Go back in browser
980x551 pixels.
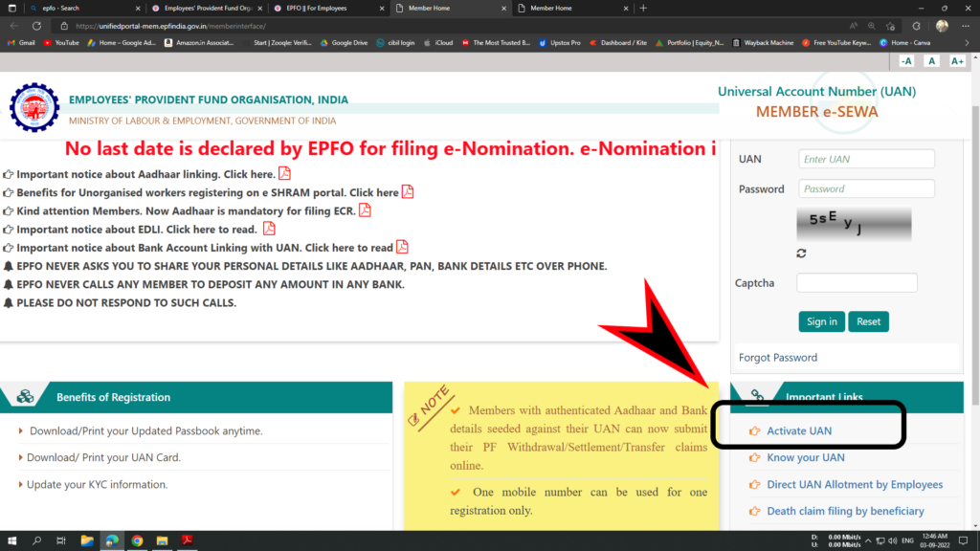tap(13, 26)
